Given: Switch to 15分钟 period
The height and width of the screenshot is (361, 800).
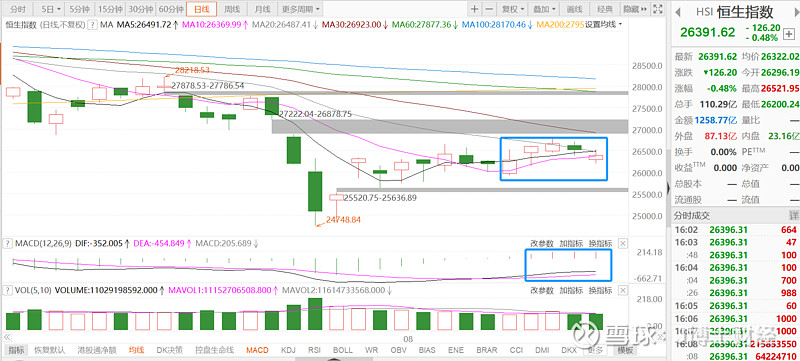Looking at the screenshot, I should [110, 9].
